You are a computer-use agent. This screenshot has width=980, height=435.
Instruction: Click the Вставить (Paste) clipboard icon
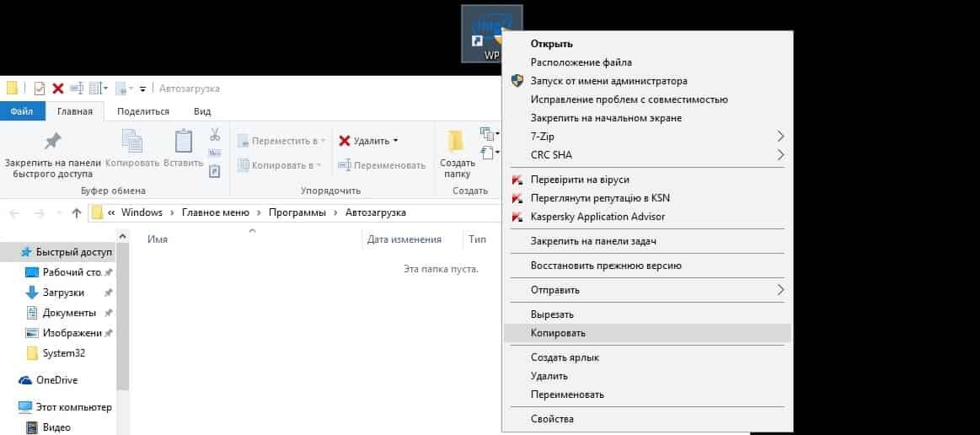(183, 142)
